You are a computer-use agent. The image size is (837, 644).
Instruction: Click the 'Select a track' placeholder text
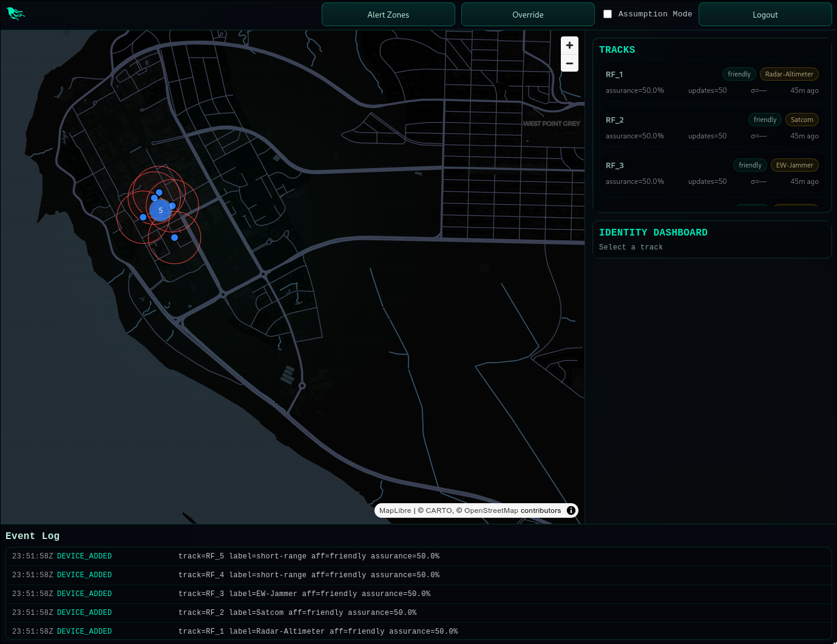pos(631,247)
